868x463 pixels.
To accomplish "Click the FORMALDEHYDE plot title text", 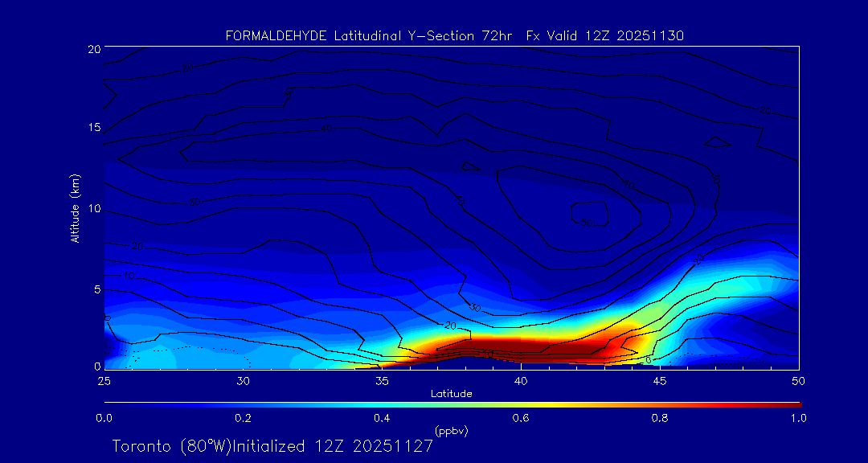I will [x=454, y=36].
